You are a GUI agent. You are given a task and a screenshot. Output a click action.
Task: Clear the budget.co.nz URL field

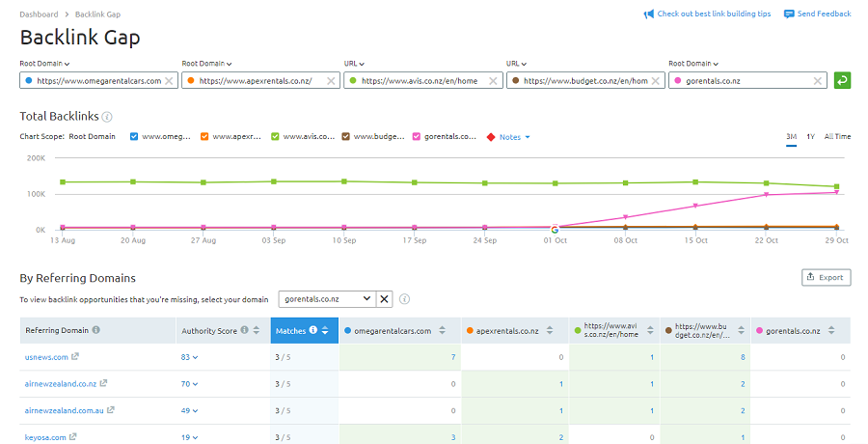(x=656, y=81)
